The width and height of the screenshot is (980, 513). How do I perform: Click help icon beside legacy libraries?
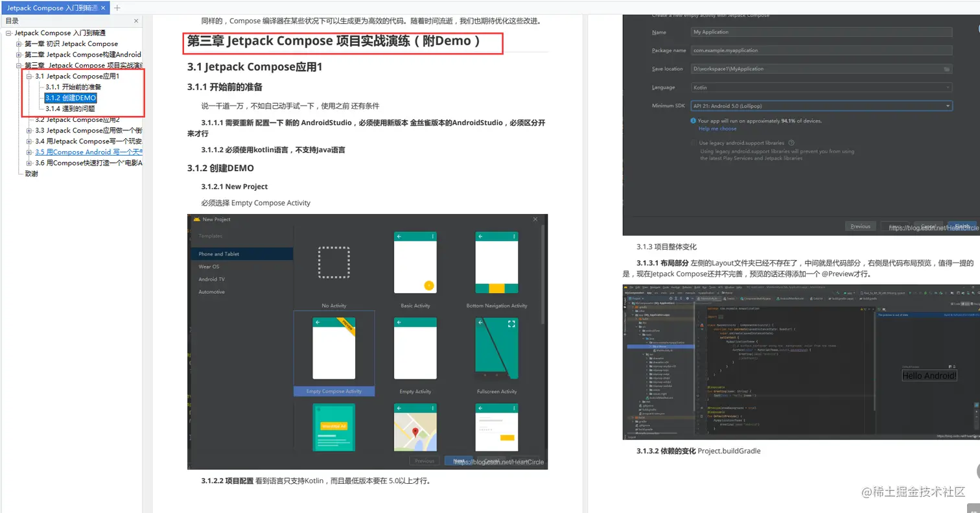[792, 143]
